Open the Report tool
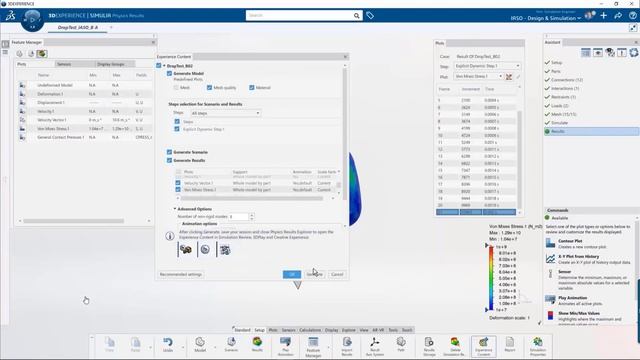The image size is (640, 360). click(510, 345)
